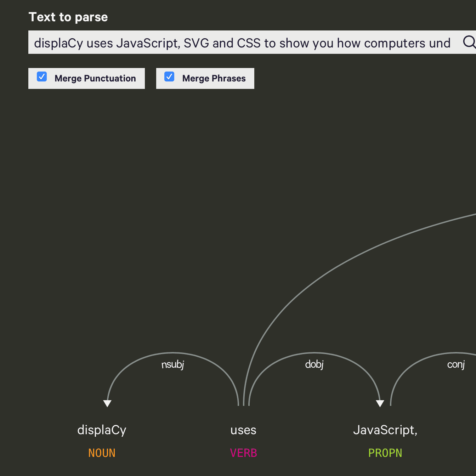Viewport: 476px width, 476px height.
Task: Click the NOUN tag under displaCy
Action: pos(102,453)
